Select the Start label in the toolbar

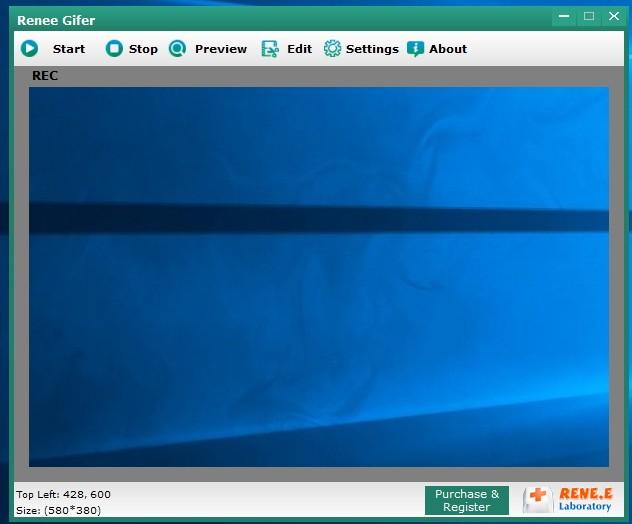tap(69, 49)
